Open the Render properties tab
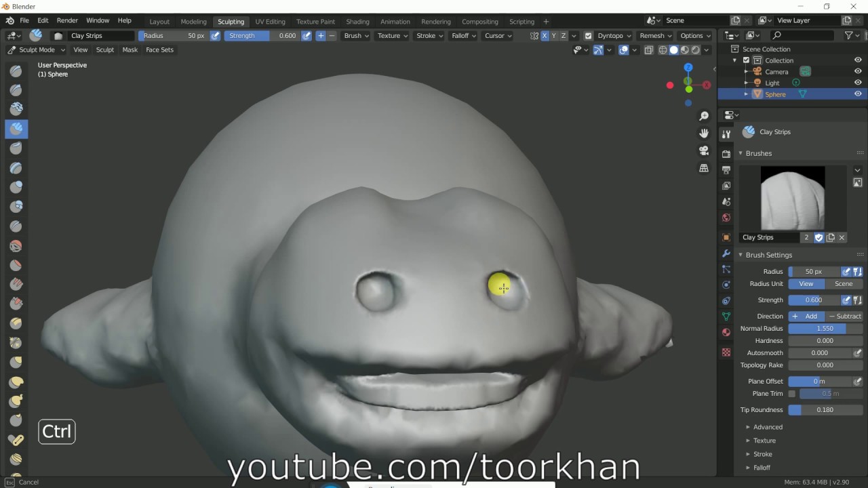Screen dimensions: 868x488 point(726,154)
